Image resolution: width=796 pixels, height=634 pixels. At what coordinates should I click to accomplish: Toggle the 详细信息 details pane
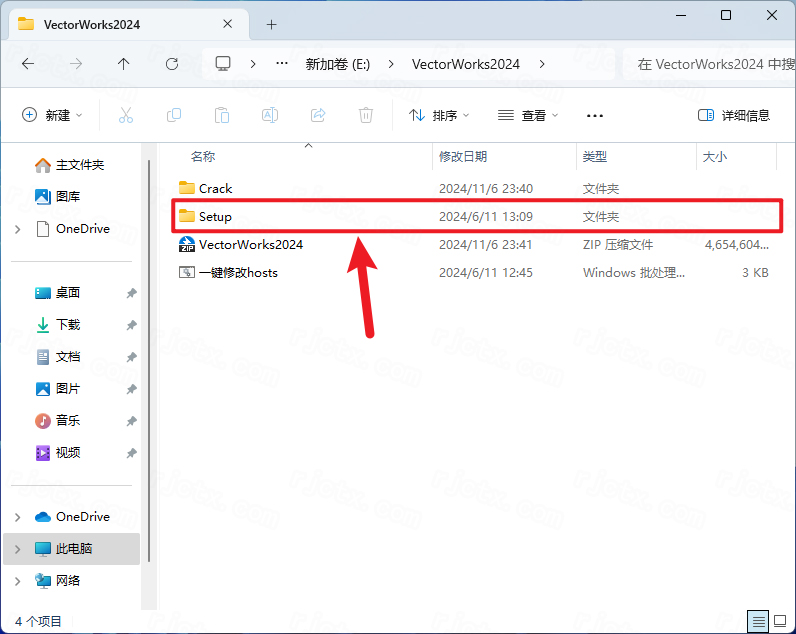coord(734,115)
